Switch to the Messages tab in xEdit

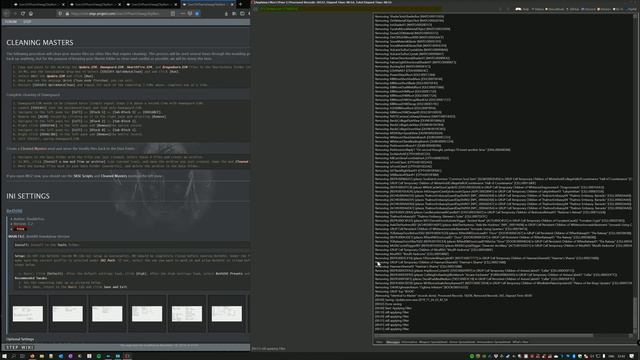[x=393, y=342]
